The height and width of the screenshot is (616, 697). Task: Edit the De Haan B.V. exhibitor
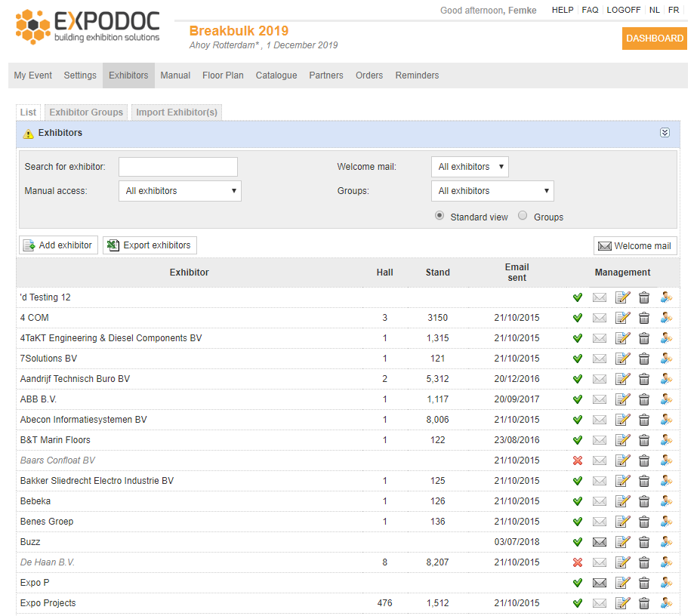coord(622,562)
